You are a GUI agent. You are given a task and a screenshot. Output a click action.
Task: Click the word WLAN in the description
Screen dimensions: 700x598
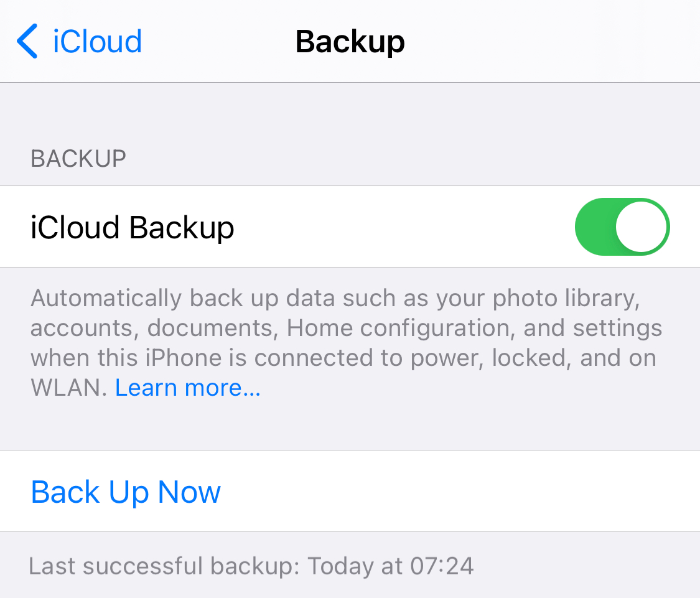tap(69, 387)
